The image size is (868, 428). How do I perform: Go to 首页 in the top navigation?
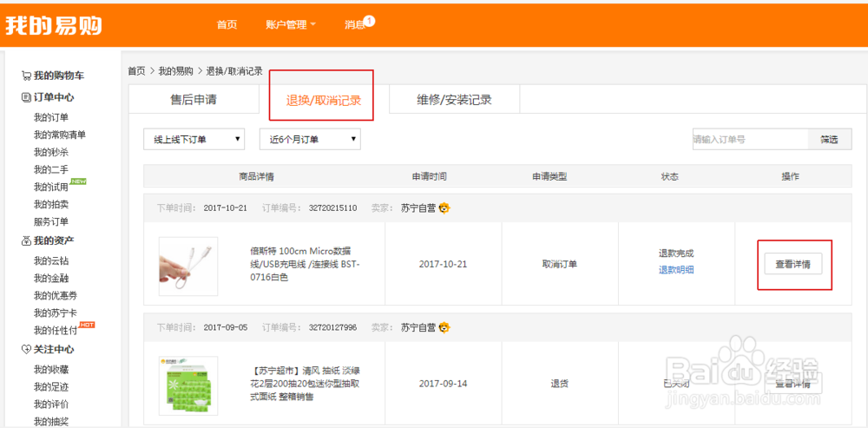pyautogui.click(x=227, y=25)
